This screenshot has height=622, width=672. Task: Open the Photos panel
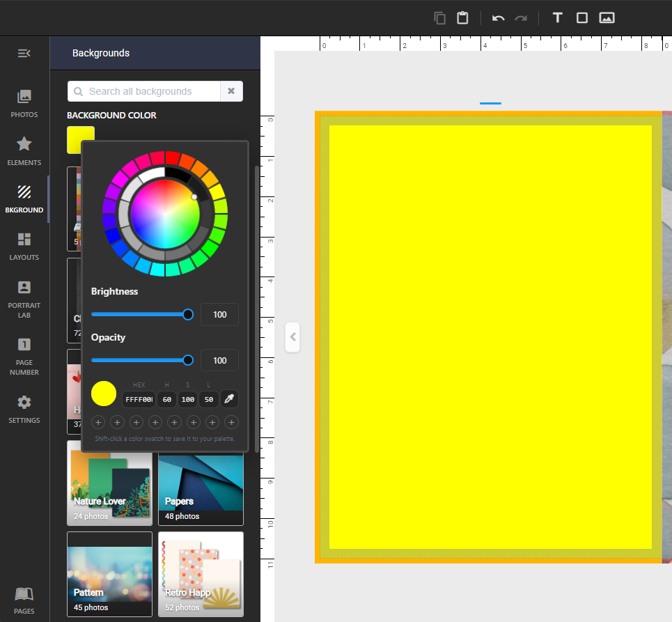tap(24, 104)
